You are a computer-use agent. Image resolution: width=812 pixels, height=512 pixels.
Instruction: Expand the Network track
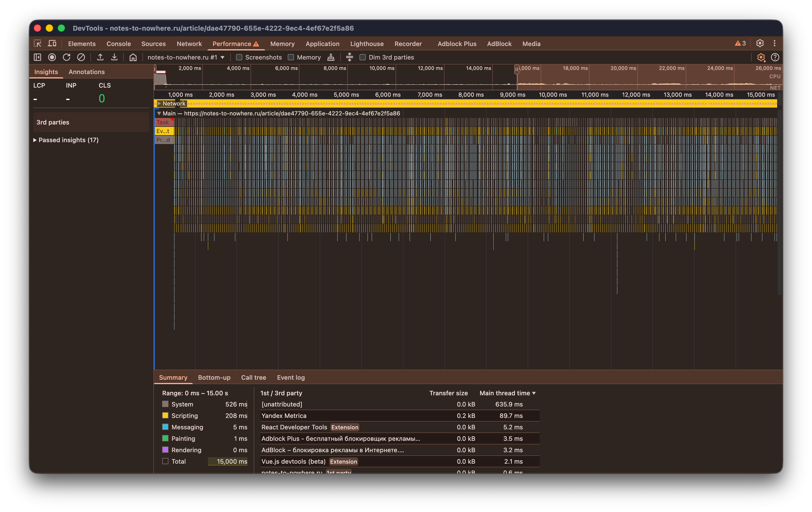click(x=159, y=103)
